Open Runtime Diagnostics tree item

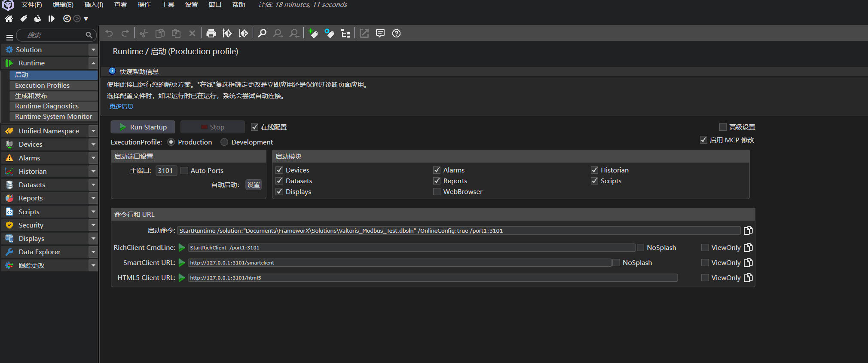[x=54, y=106]
